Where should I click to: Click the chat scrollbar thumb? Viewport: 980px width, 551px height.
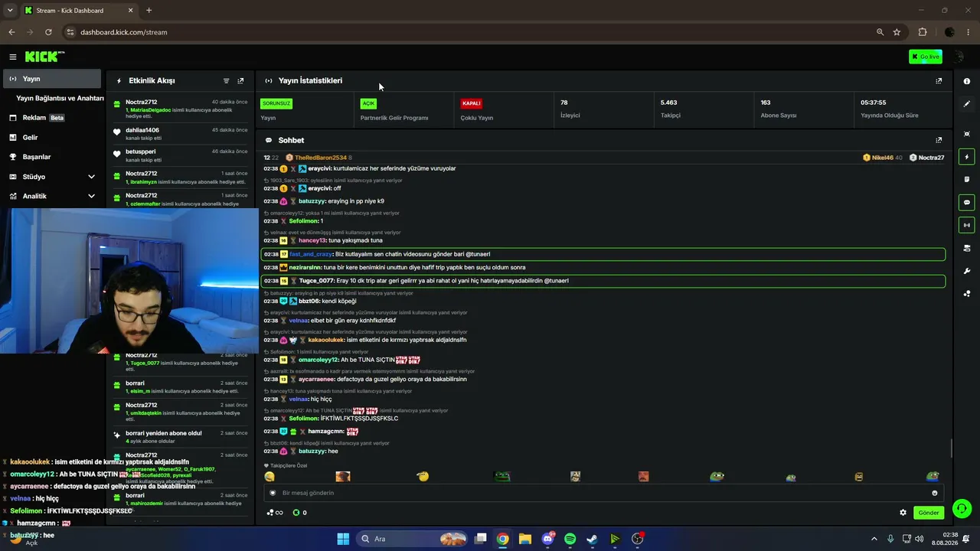(x=952, y=449)
